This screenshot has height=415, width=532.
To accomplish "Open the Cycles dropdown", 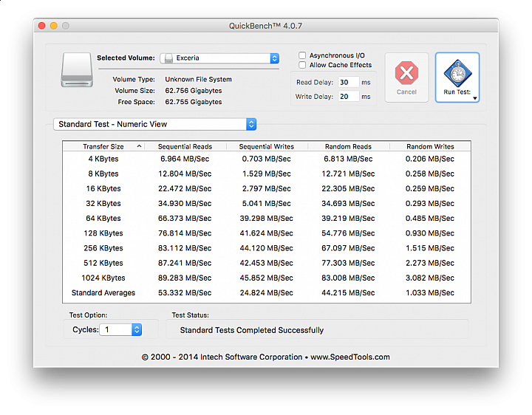I will pos(120,329).
